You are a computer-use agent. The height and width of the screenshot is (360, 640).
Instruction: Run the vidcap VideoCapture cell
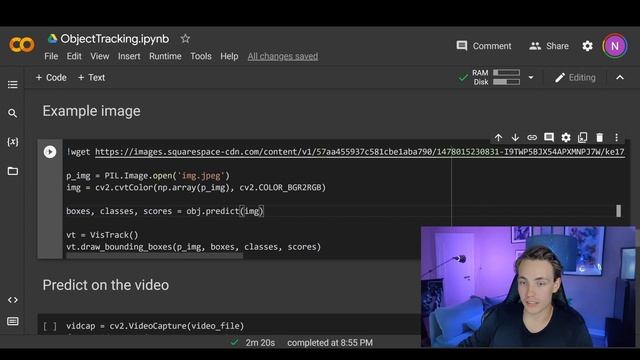(x=50, y=326)
